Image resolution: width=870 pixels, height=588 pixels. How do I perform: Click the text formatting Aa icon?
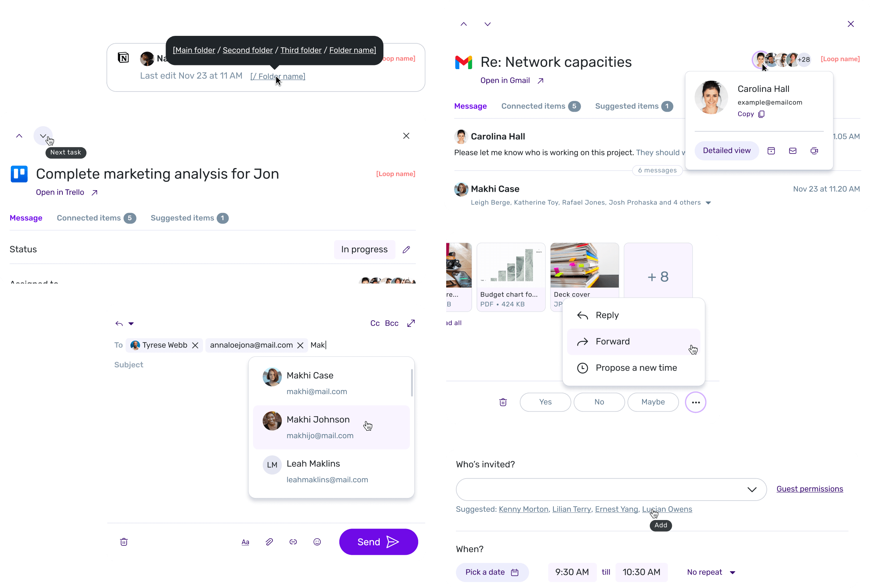(245, 542)
